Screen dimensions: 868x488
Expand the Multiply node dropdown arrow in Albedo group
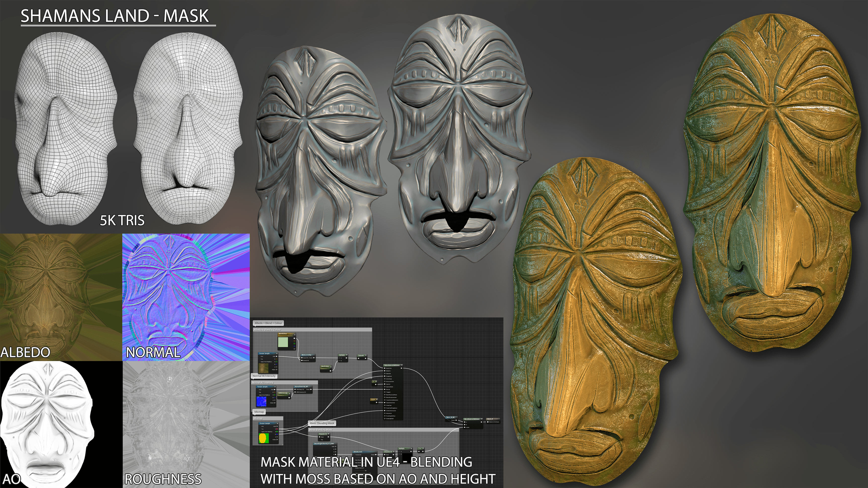(347, 355)
